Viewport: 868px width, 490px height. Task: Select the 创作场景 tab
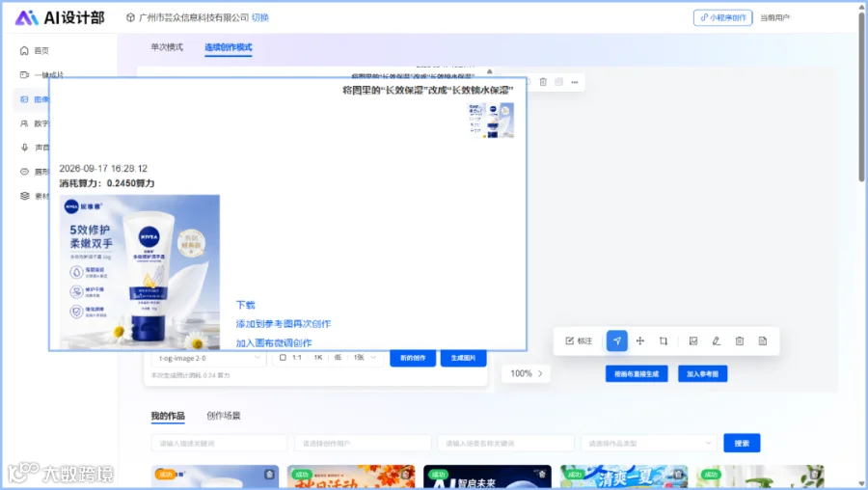pos(223,416)
